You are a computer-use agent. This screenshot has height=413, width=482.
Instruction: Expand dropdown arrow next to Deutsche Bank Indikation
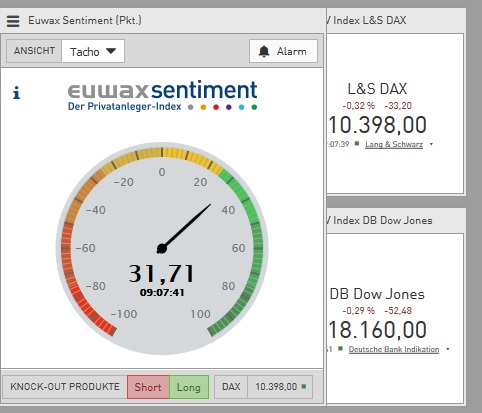click(448, 349)
